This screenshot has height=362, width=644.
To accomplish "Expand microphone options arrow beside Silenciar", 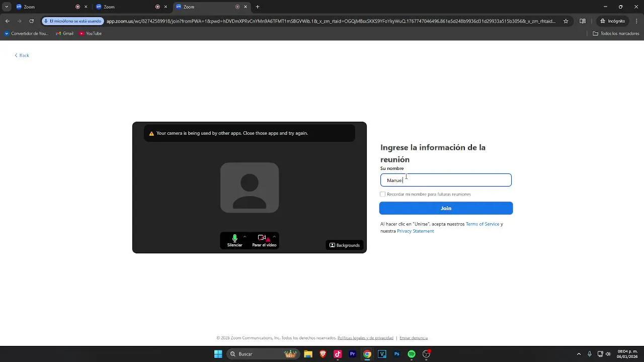I will coord(245,237).
